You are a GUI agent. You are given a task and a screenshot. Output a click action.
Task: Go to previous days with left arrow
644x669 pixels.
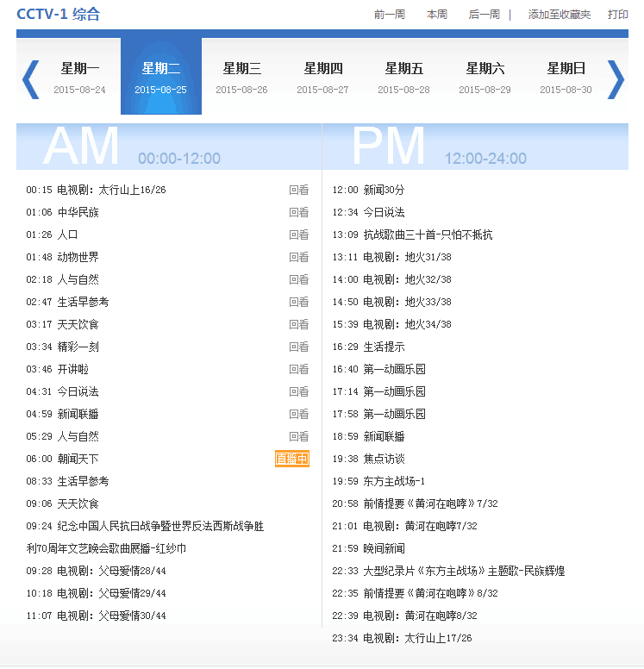click(x=31, y=79)
